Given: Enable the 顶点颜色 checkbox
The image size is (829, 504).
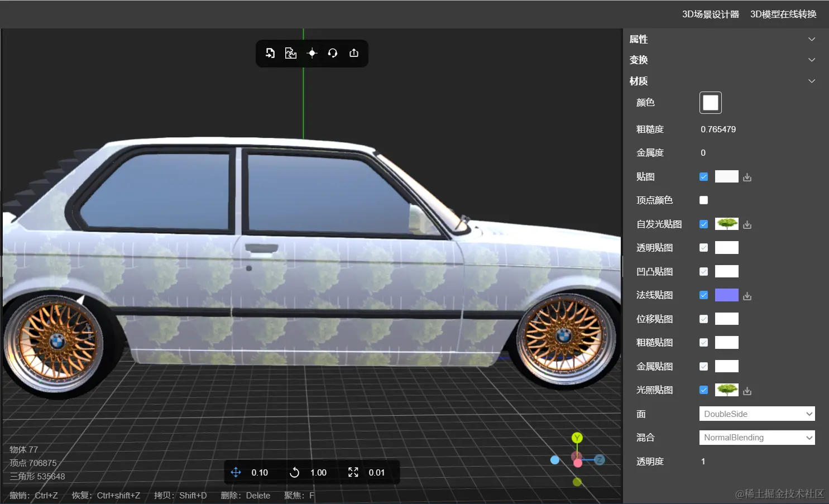Looking at the screenshot, I should 703,200.
